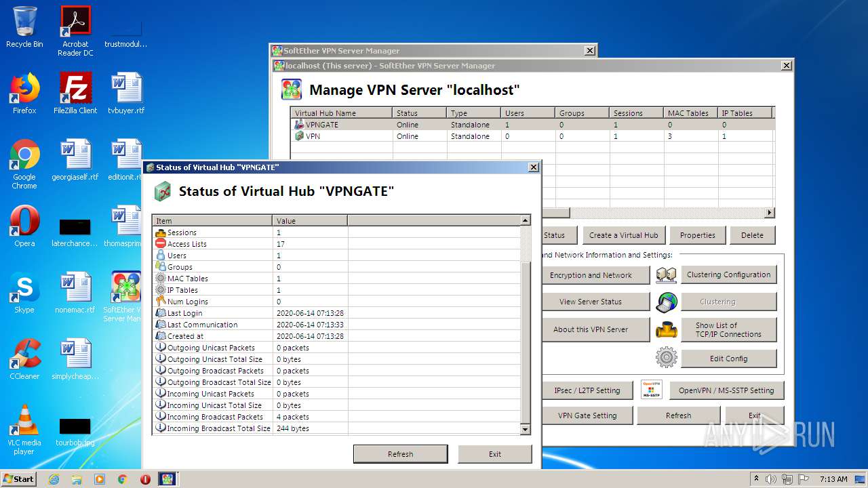Click the globe icon beside Clustering

667,302
